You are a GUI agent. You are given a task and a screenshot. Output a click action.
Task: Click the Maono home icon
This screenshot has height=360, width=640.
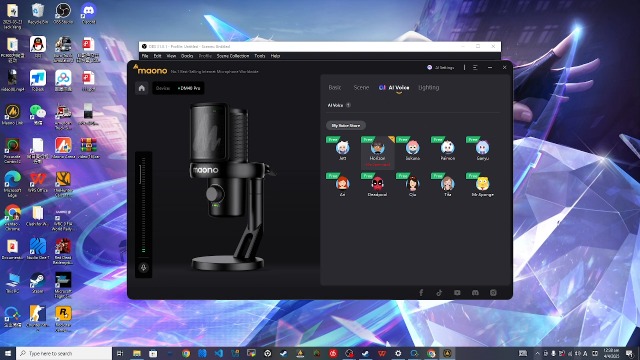coord(142,88)
